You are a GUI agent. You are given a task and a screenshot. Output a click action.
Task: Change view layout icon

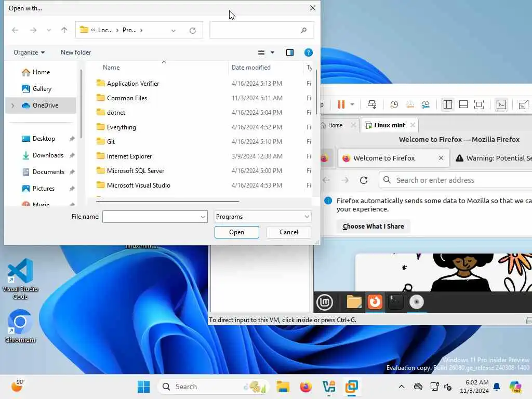coord(261,52)
